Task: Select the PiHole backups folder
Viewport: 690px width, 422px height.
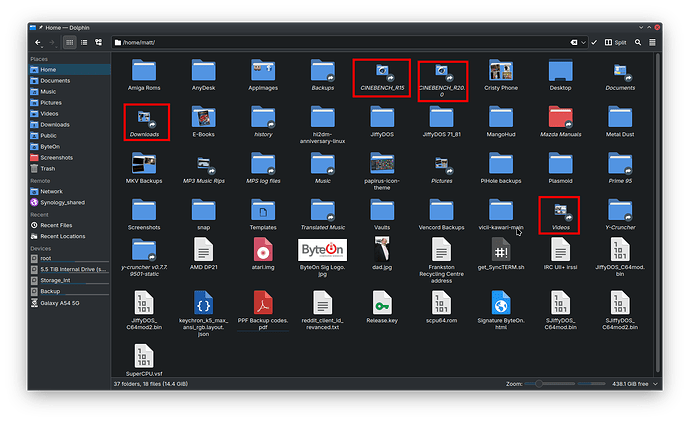Action: pyautogui.click(x=501, y=169)
